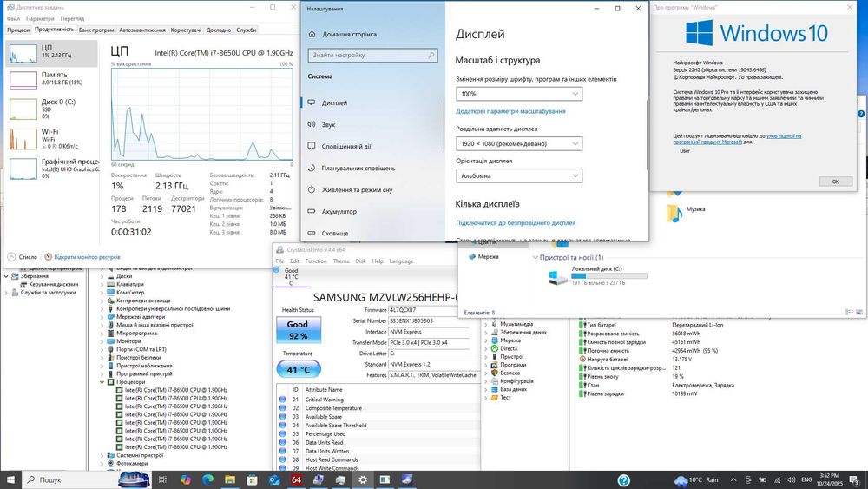
Task: Open Сповіщення й дії in Settings sidebar
Action: [346, 146]
